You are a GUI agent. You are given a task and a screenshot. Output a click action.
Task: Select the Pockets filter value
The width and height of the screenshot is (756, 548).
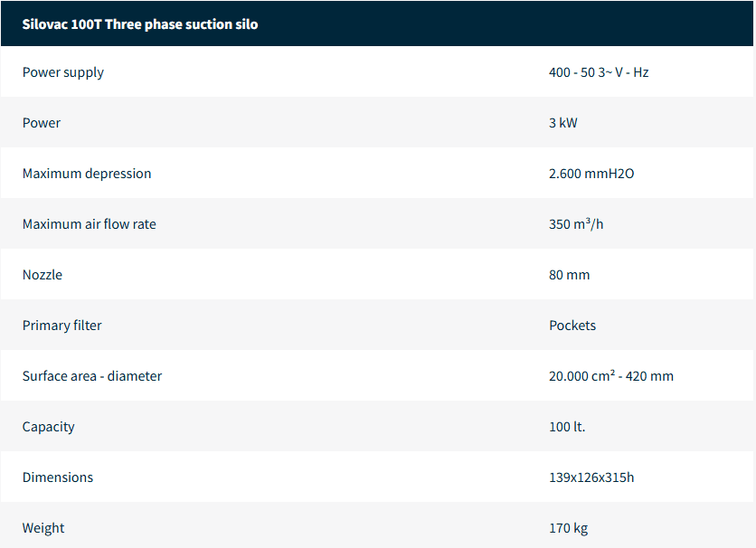click(x=572, y=326)
